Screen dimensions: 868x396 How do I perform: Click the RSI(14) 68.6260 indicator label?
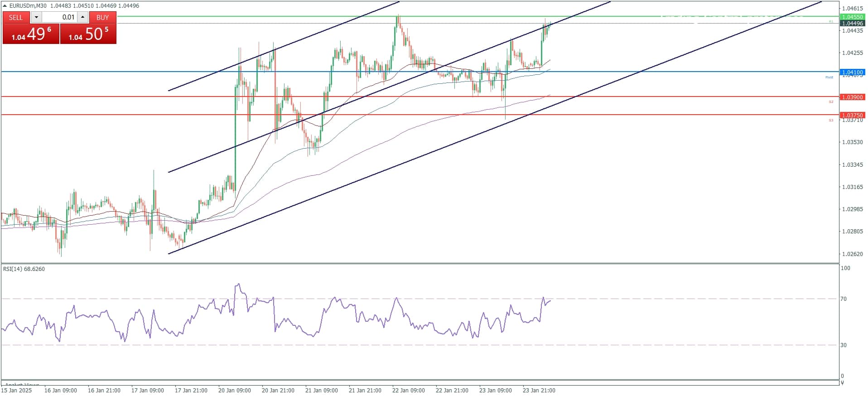(24, 269)
